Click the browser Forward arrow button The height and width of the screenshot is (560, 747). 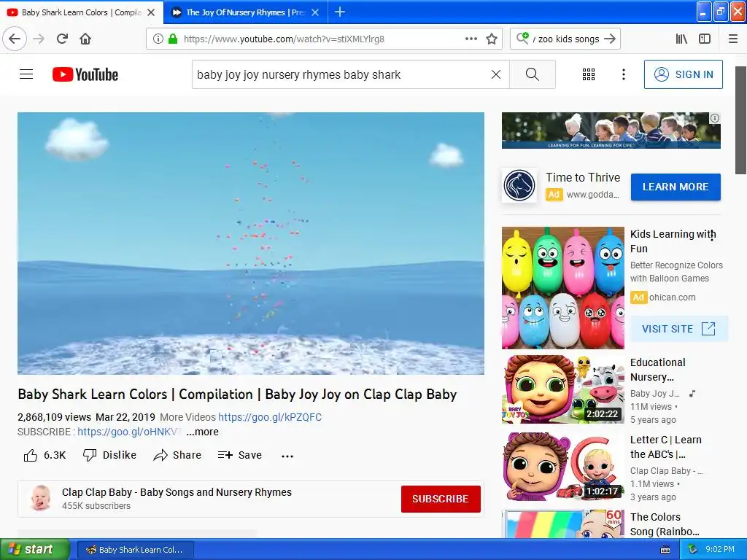[39, 39]
